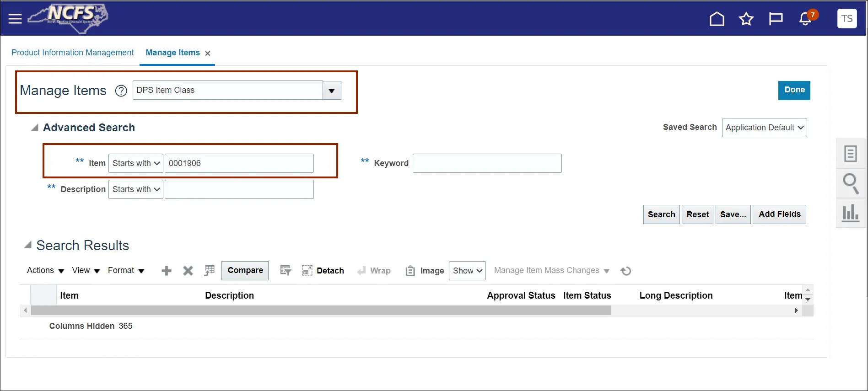
Task: Click the Search button
Action: (x=661, y=214)
